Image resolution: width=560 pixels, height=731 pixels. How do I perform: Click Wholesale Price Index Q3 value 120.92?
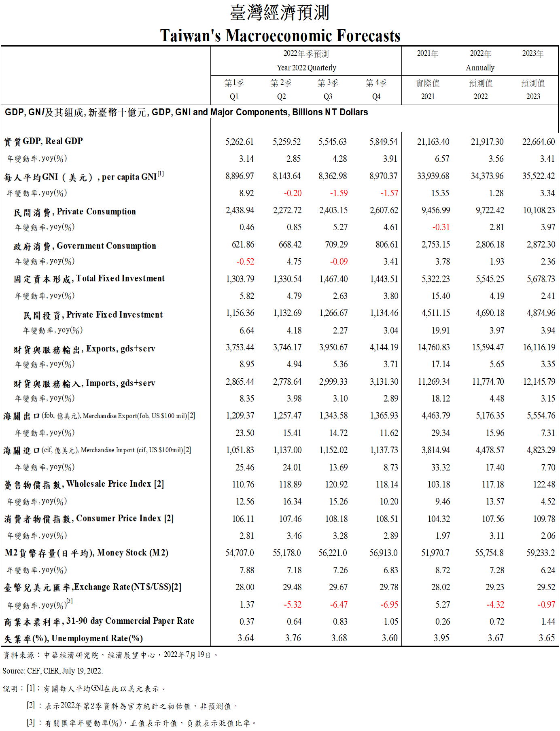[x=336, y=485]
